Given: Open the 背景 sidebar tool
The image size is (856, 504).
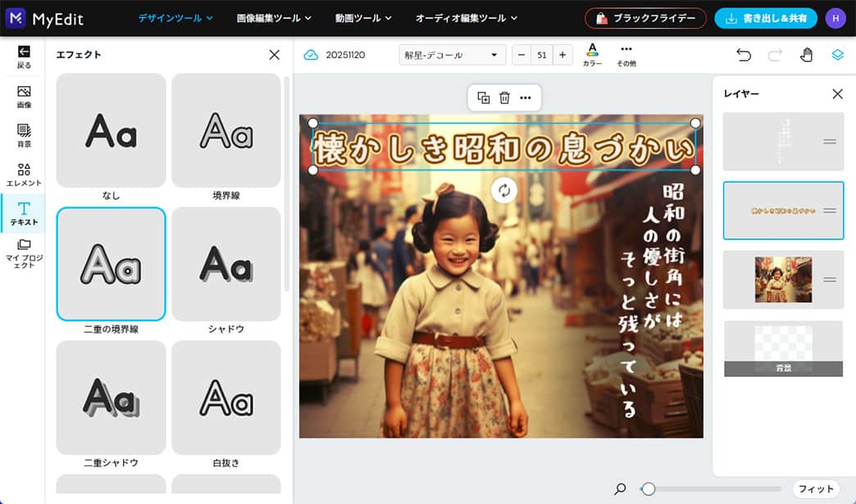Looking at the screenshot, I should (24, 135).
